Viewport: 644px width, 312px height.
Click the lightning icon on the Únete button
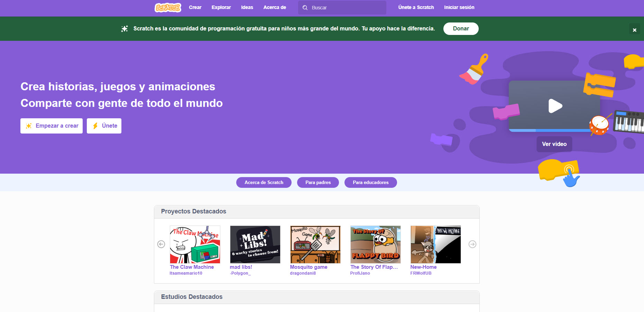(96, 126)
